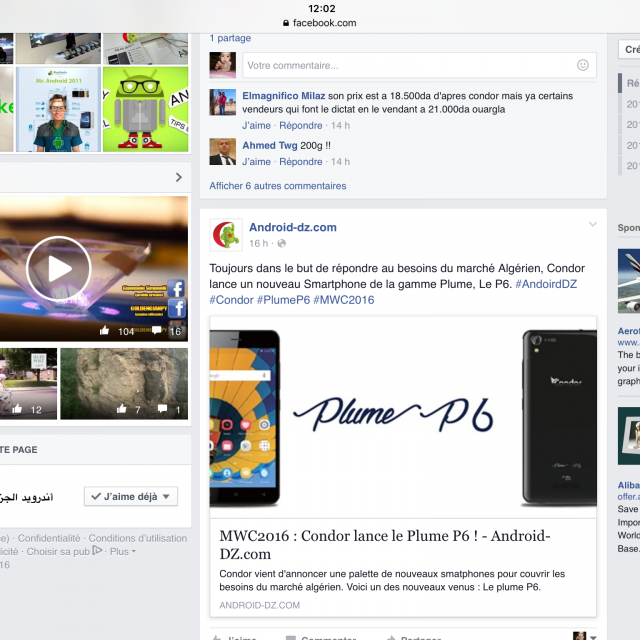This screenshot has width=640, height=640.
Task: Click the facebook.com address bar
Action: point(320,23)
